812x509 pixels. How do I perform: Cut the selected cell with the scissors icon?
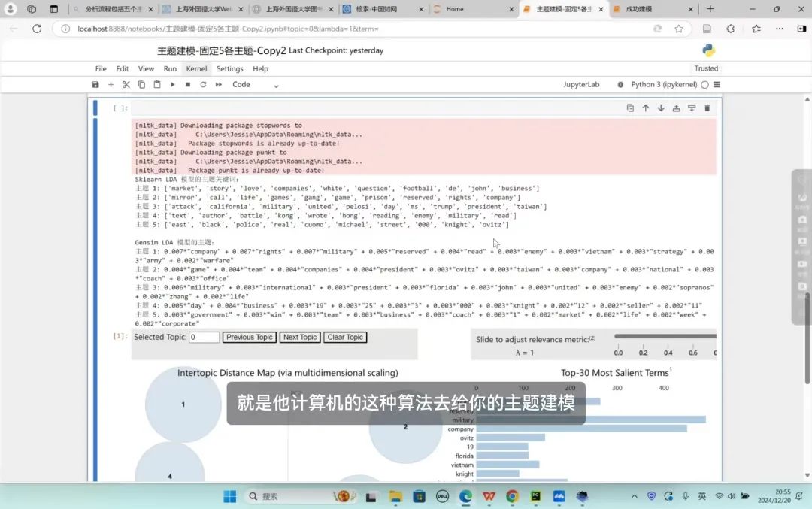pyautogui.click(x=126, y=85)
